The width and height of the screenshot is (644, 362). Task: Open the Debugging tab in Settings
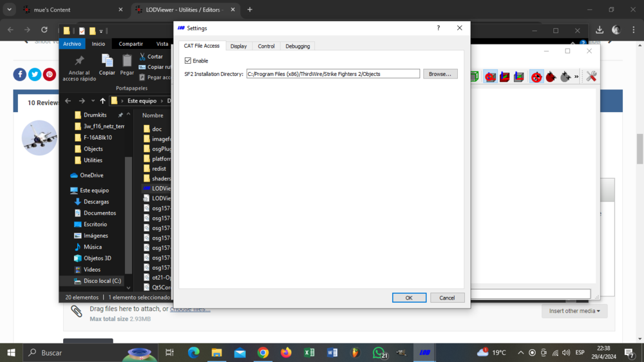point(298,46)
